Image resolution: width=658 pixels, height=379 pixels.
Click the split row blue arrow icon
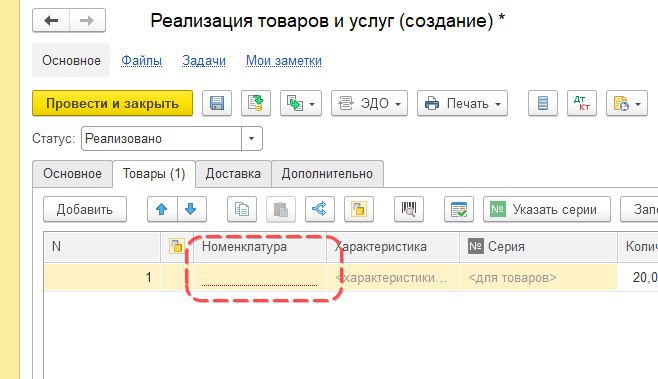320,209
